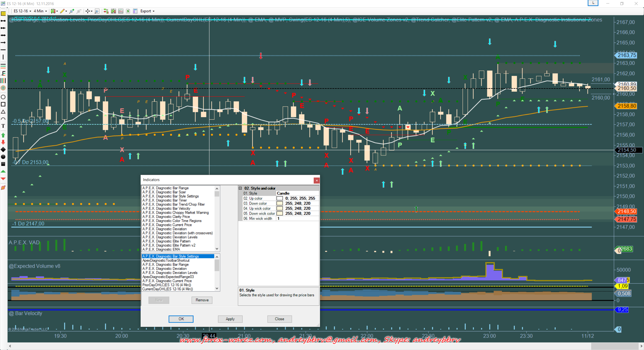Open the 4 Min interval dropdown
Image resolution: width=644 pixels, height=350 pixels.
(40, 11)
